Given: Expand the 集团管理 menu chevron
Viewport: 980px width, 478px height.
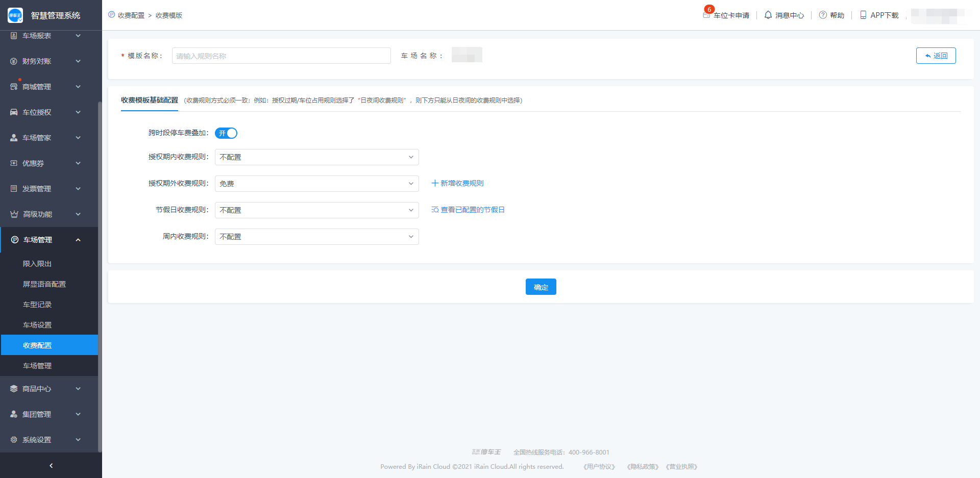Looking at the screenshot, I should pyautogui.click(x=78, y=414).
